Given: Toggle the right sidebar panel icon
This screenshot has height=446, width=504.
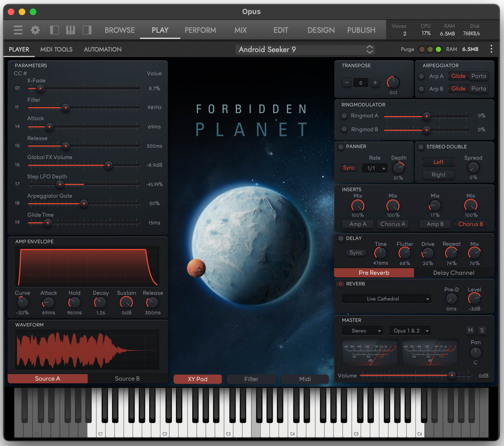Looking at the screenshot, I should point(87,30).
